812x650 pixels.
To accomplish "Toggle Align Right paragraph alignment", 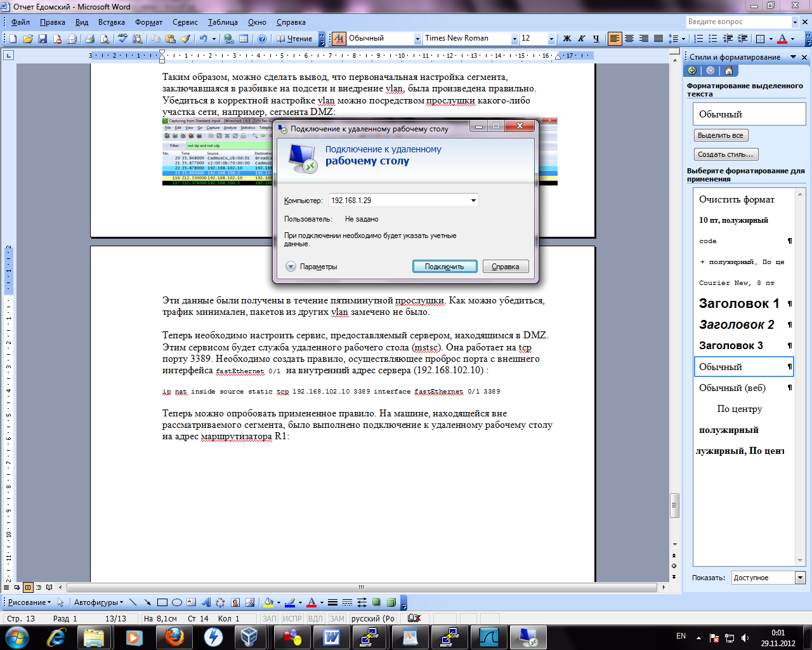I will pyautogui.click(x=644, y=39).
